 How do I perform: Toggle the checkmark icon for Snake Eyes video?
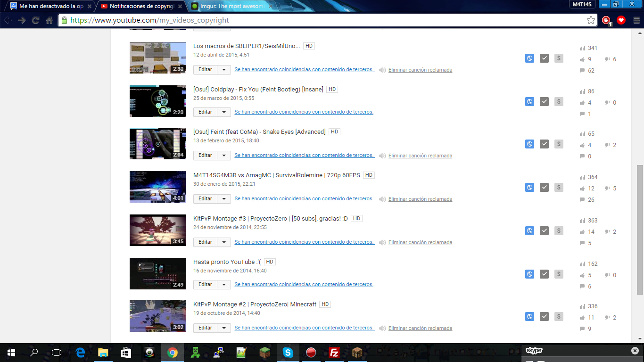coord(544,144)
